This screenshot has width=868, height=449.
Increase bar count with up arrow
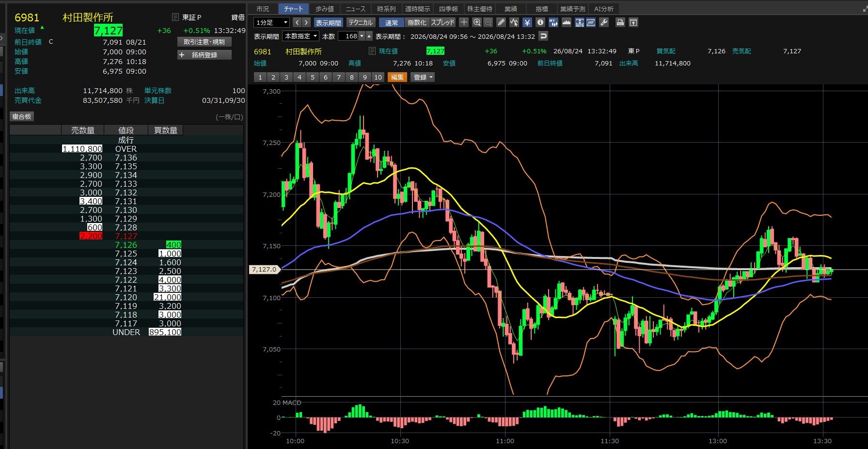click(x=369, y=36)
